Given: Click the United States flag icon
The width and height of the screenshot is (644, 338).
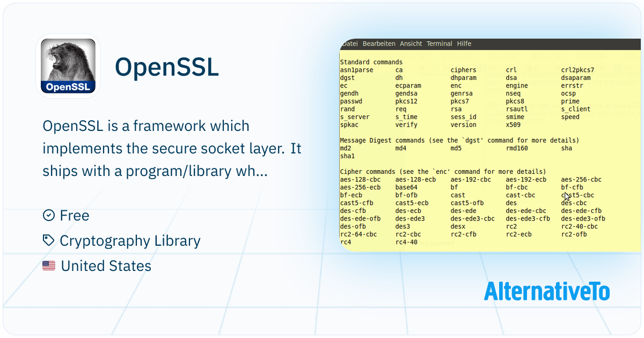Looking at the screenshot, I should [49, 266].
